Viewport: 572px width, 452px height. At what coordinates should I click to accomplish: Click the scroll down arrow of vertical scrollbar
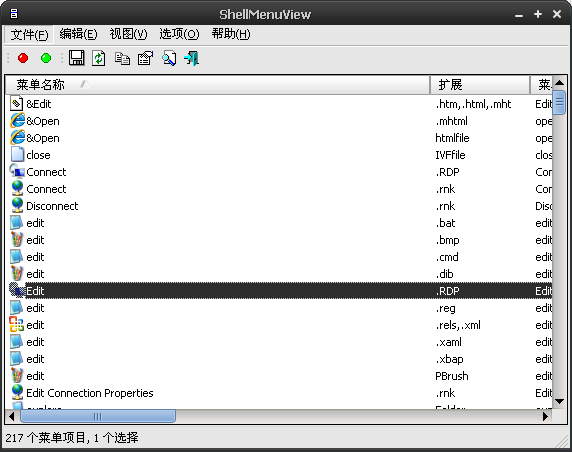click(559, 401)
